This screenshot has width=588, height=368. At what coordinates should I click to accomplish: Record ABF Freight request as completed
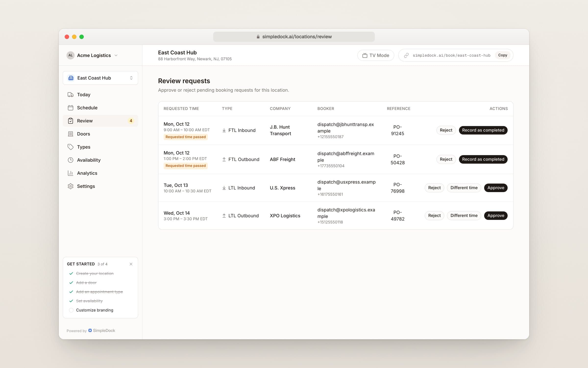483,159
